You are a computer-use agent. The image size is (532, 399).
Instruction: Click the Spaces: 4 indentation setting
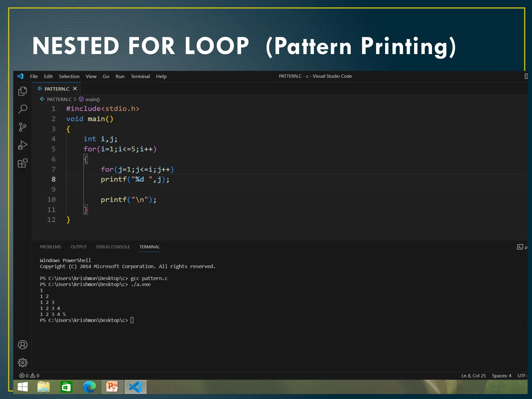[501, 376]
